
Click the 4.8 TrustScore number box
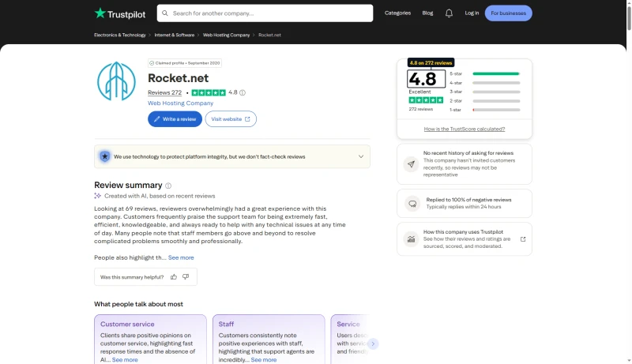pos(426,78)
